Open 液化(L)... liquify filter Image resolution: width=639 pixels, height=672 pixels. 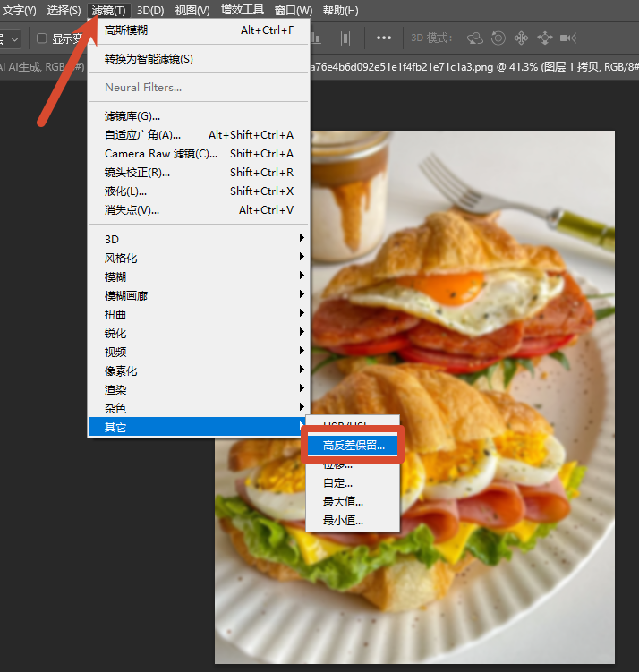[199, 191]
